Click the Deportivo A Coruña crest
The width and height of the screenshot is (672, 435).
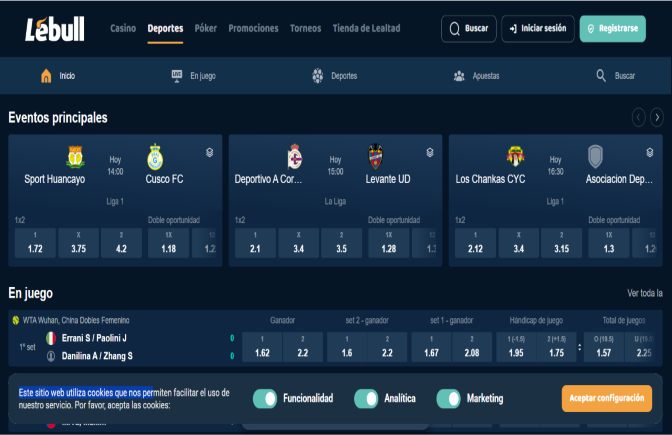tap(295, 156)
